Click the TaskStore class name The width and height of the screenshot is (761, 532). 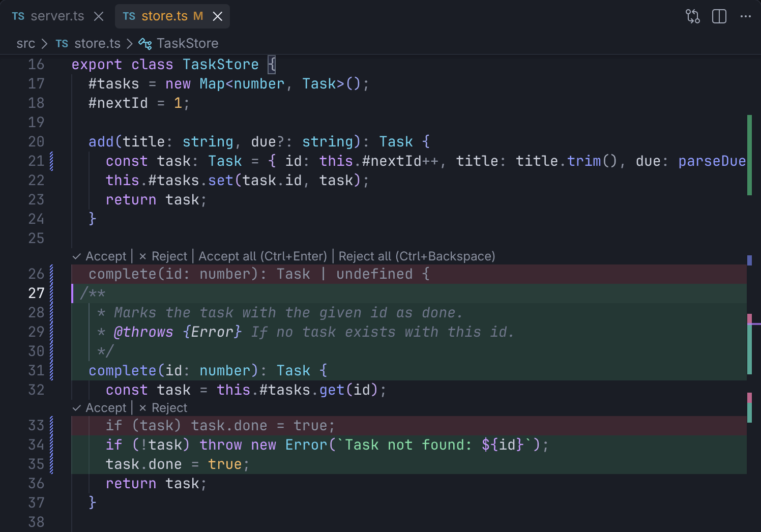point(220,65)
